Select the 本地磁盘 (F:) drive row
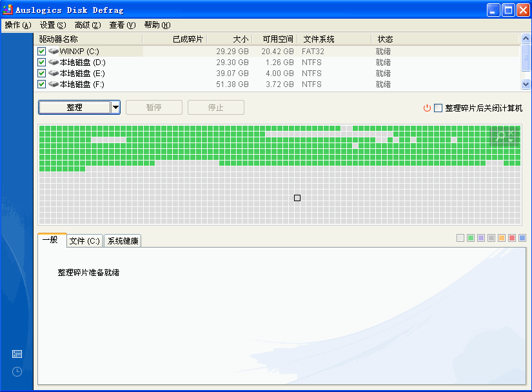Viewport: 532px width, 392px height. 277,84
